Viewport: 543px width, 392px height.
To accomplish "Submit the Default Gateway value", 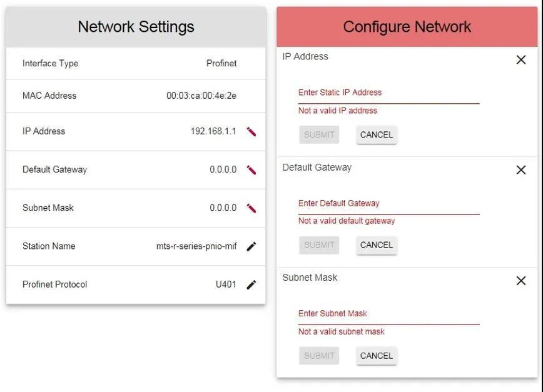I will [319, 245].
